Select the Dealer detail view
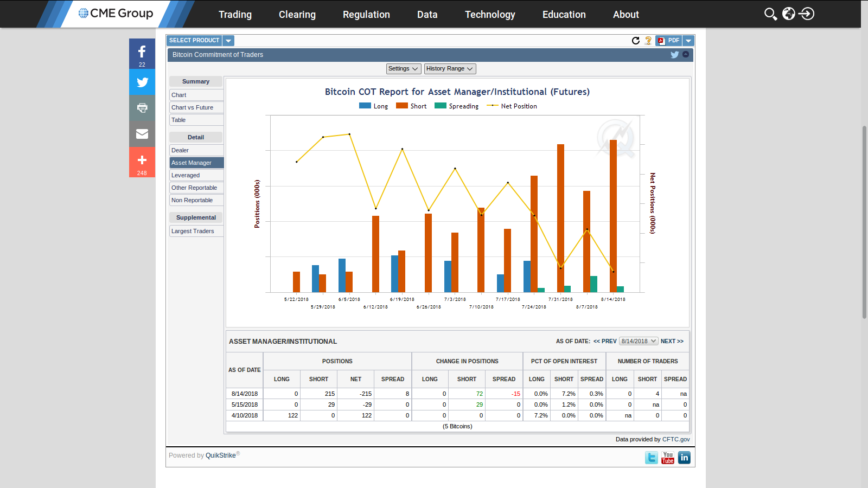 196,150
